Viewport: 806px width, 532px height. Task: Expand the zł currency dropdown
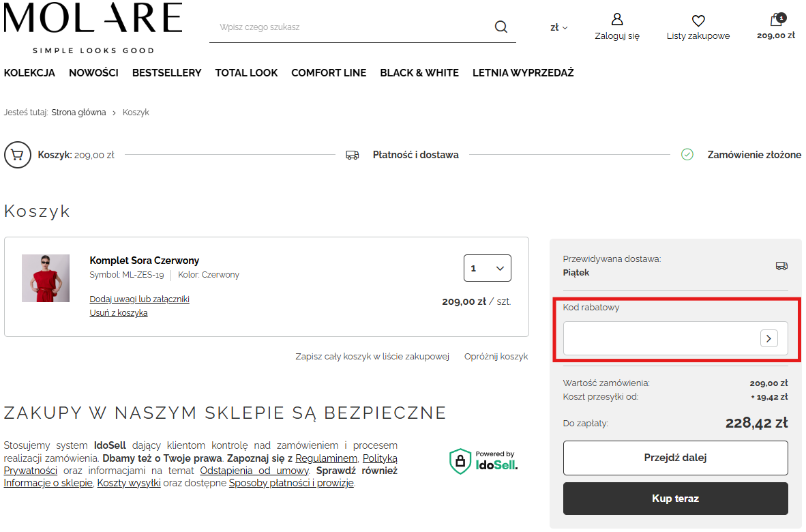558,28
